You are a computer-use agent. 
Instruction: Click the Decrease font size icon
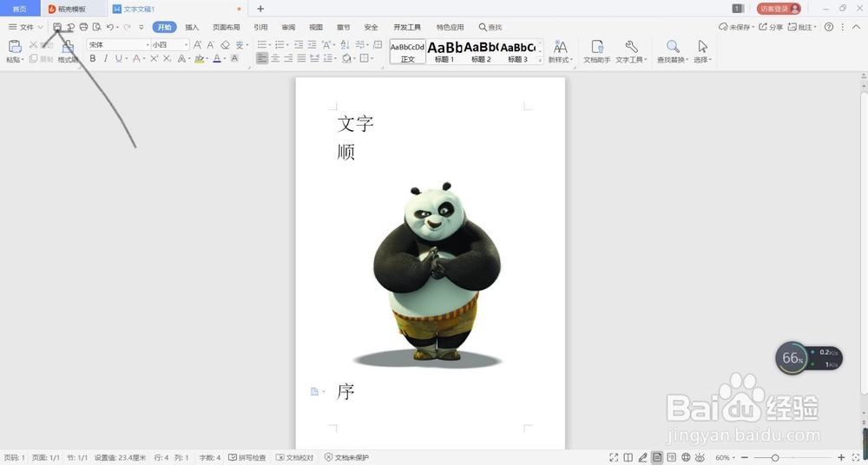click(211, 45)
